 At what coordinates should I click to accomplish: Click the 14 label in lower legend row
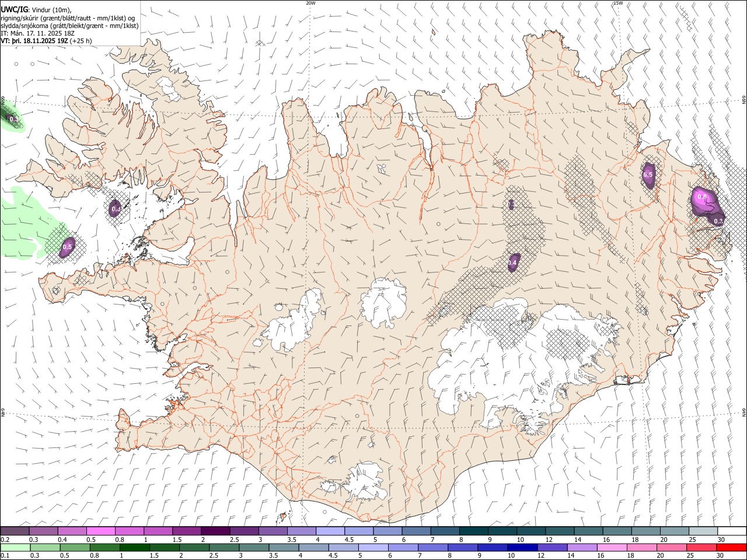pyautogui.click(x=572, y=556)
